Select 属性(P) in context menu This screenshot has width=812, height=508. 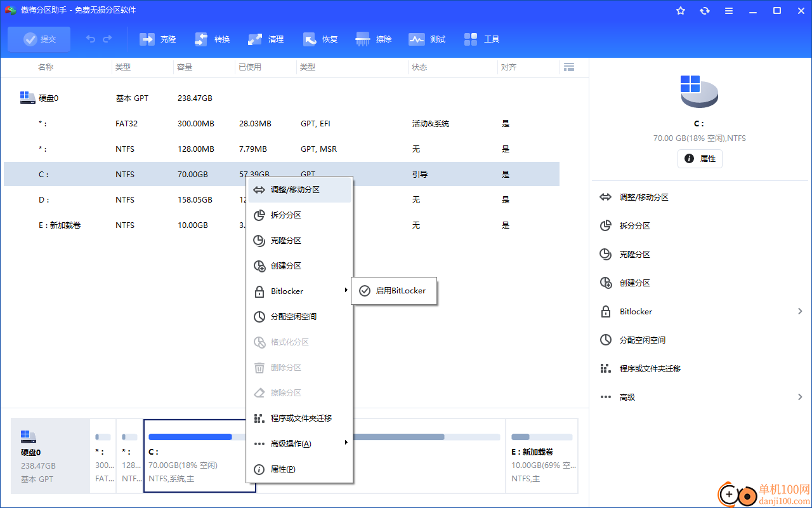coord(299,469)
